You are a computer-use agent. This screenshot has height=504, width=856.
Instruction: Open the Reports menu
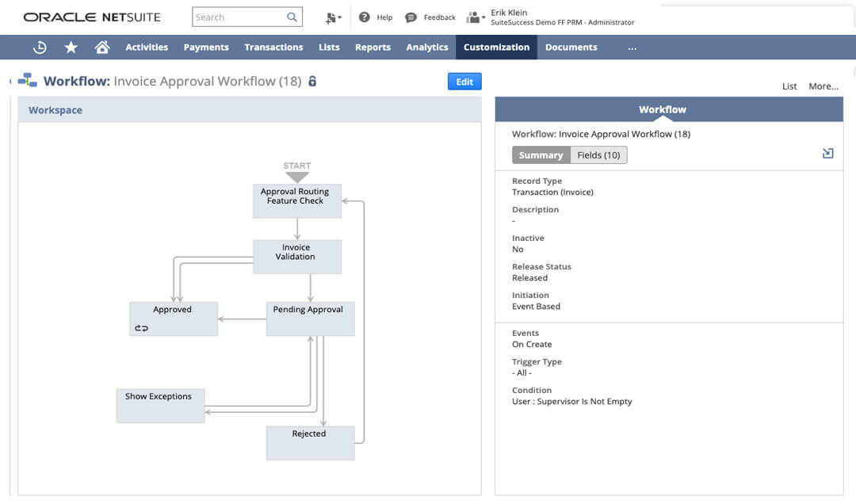click(373, 48)
